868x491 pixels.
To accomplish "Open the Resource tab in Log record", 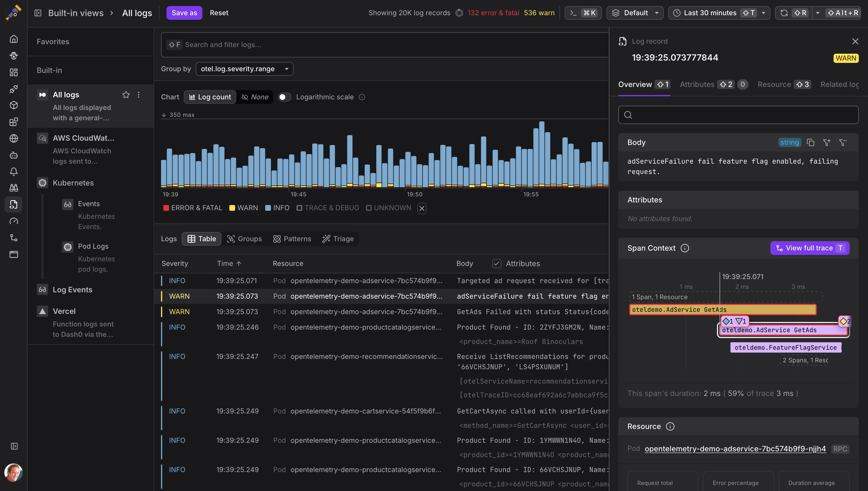I will 784,85.
